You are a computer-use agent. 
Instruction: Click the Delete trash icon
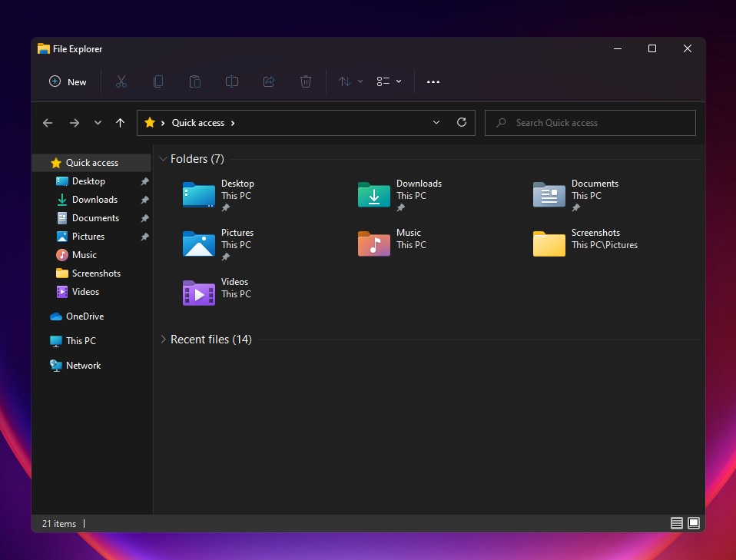tap(305, 81)
